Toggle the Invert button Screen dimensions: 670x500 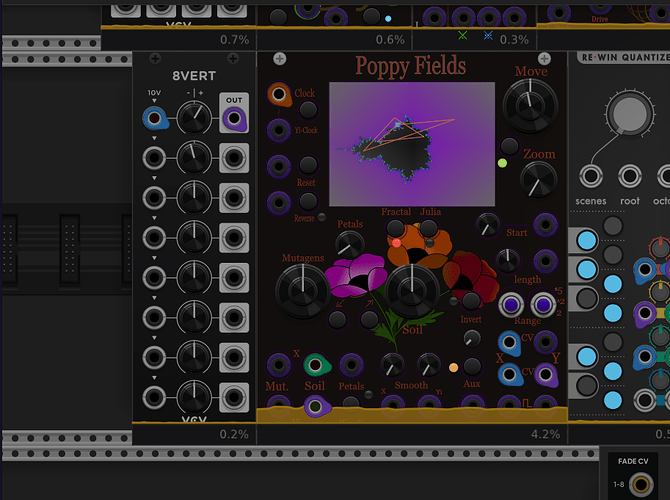tap(470, 300)
